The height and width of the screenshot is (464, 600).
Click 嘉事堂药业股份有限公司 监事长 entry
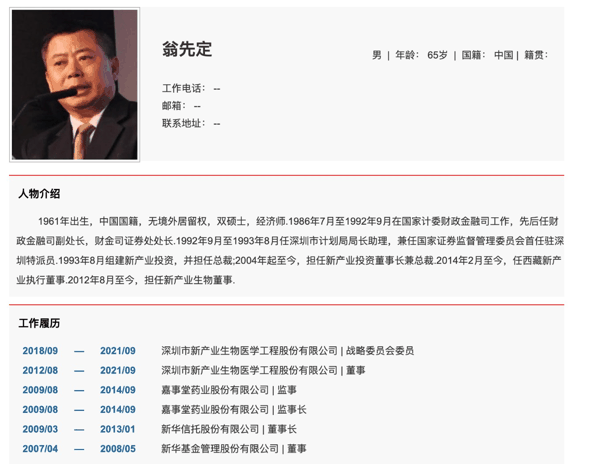[234, 409]
